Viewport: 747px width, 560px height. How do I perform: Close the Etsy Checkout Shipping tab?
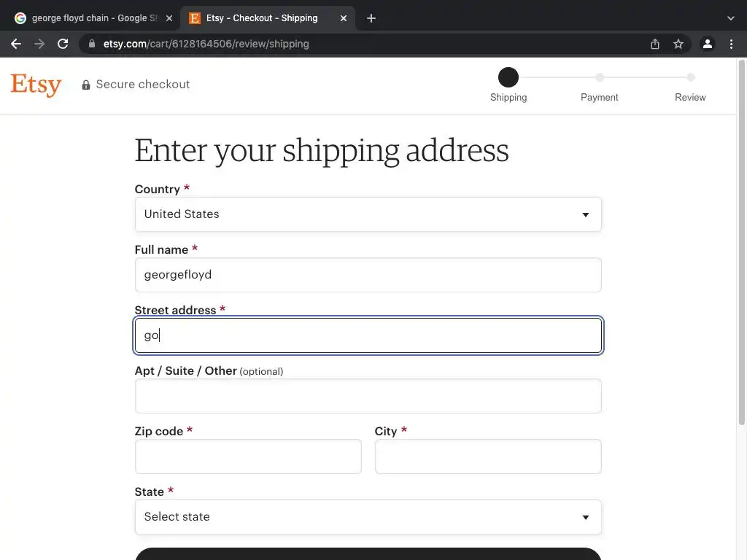(344, 18)
